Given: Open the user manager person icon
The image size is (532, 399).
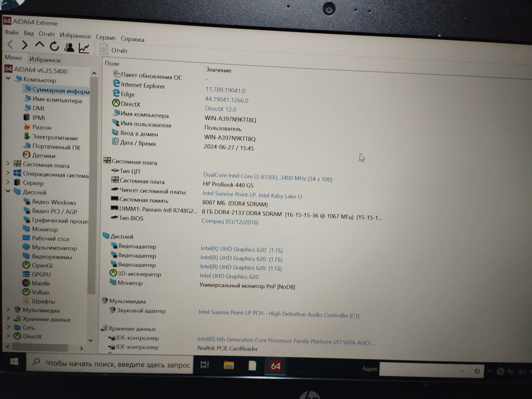Looking at the screenshot, I should [x=69, y=47].
